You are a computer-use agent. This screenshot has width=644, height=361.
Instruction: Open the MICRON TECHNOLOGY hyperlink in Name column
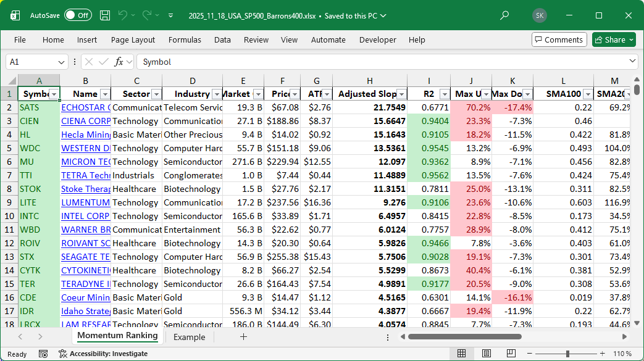click(86, 162)
